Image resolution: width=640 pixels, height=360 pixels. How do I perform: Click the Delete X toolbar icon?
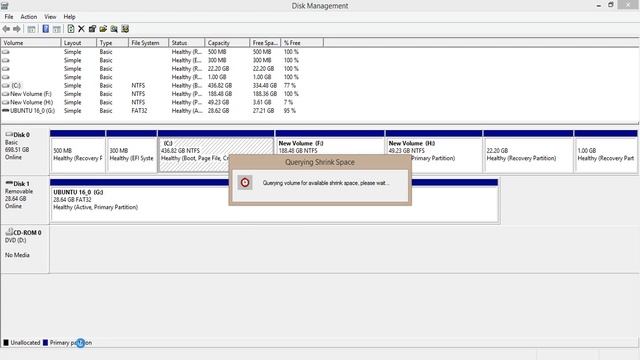[81, 29]
